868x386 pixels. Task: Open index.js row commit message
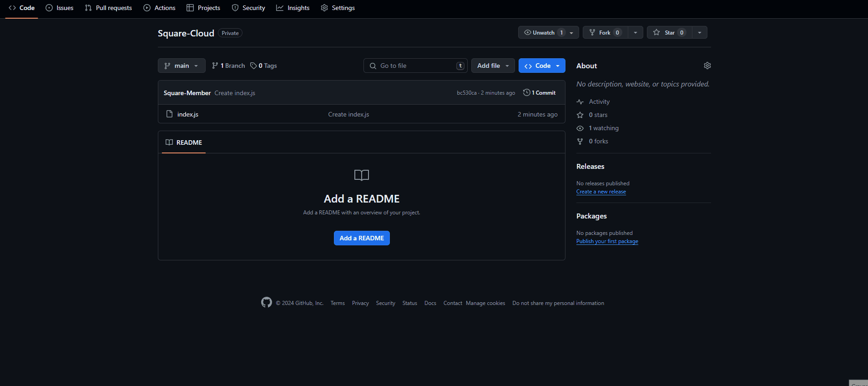click(x=348, y=114)
